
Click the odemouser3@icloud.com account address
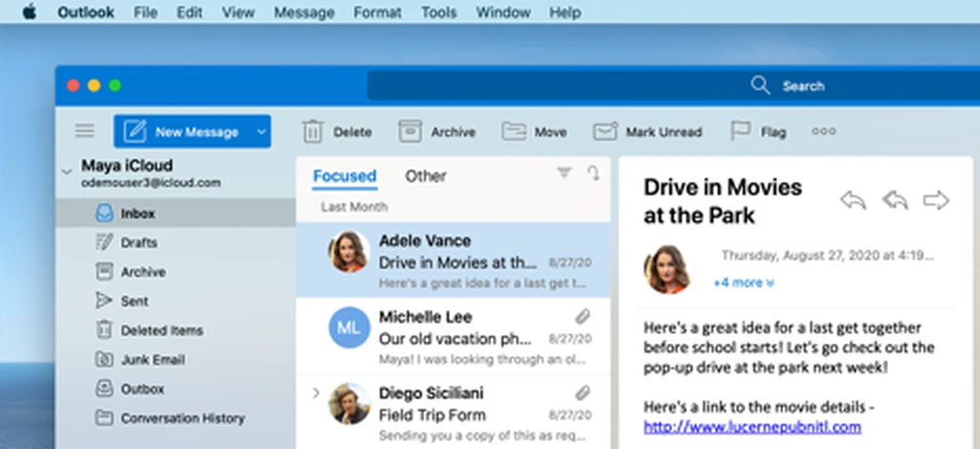(x=150, y=183)
